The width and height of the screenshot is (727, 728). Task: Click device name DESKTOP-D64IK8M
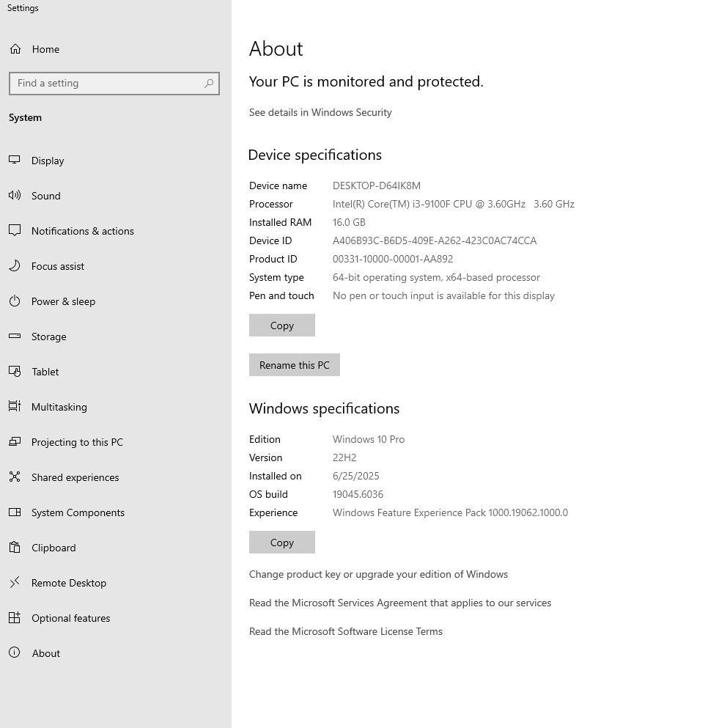coord(377,185)
